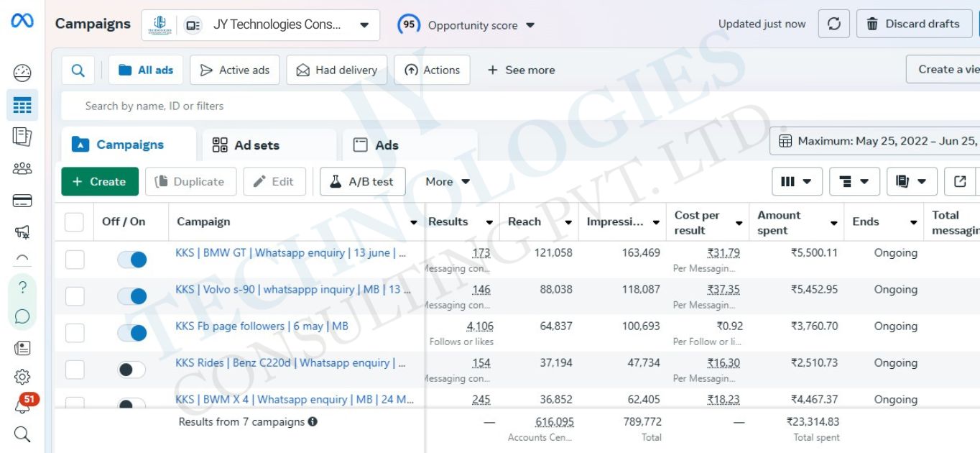Click the green Create button
Image resolution: width=980 pixels, height=453 pixels.
tap(100, 181)
